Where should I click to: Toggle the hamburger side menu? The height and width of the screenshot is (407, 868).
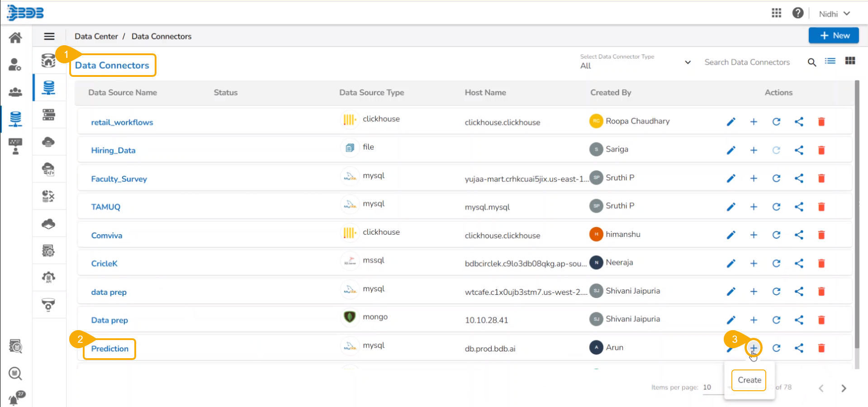click(x=49, y=36)
